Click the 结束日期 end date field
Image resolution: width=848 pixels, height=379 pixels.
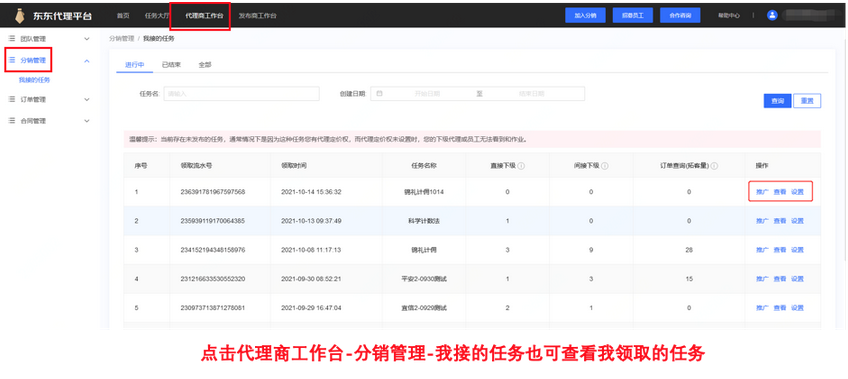532,94
